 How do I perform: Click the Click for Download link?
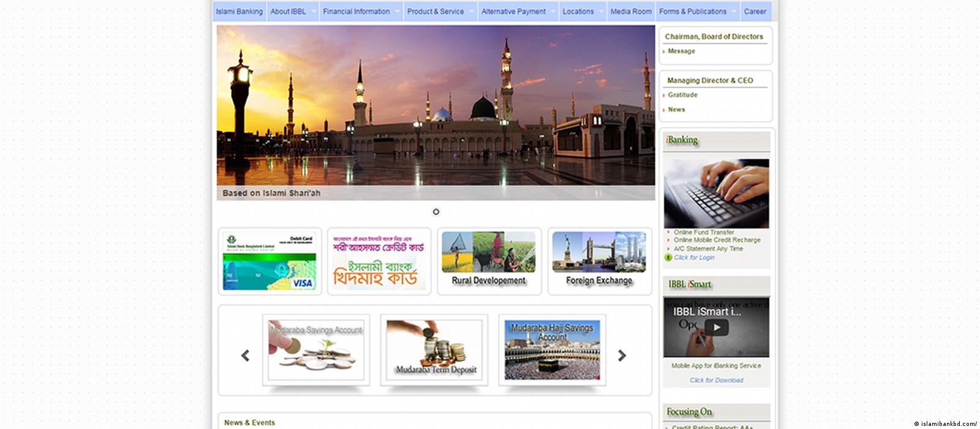pos(716,381)
